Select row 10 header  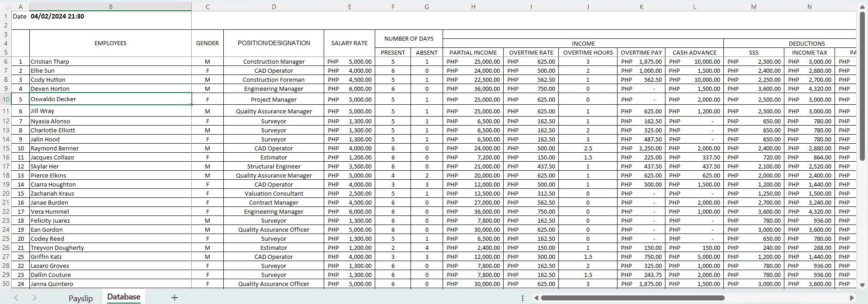6,99
